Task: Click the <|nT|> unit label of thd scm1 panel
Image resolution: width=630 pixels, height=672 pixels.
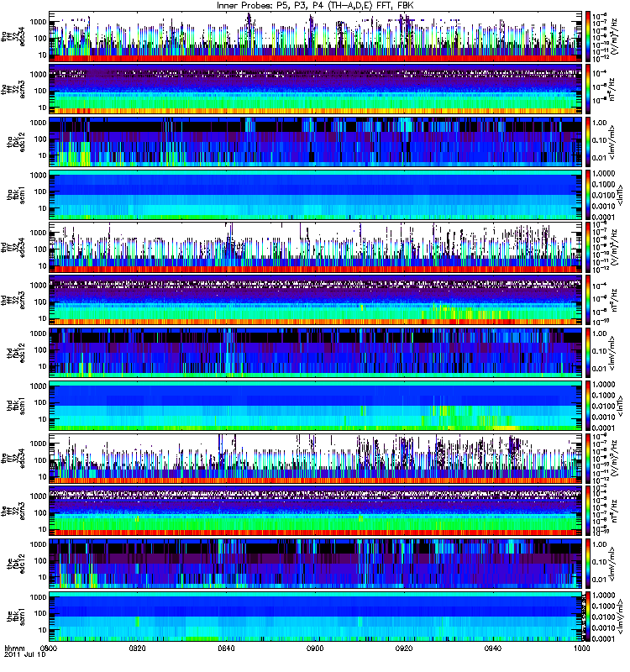Action: click(620, 406)
